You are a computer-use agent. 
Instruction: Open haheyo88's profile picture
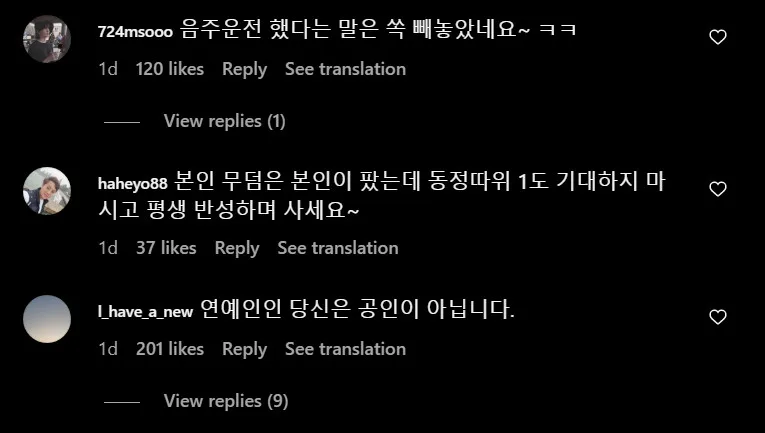tap(47, 190)
